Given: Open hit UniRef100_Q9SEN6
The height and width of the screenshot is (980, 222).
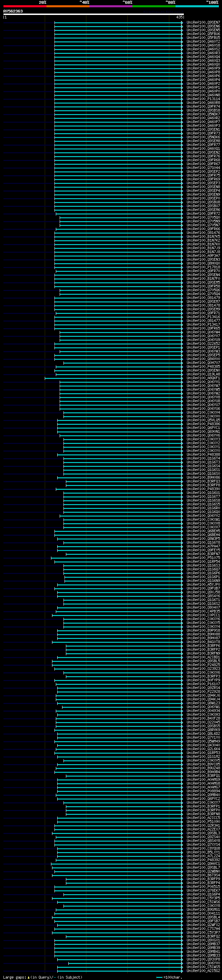Looking at the screenshot, I should [x=203, y=26].
